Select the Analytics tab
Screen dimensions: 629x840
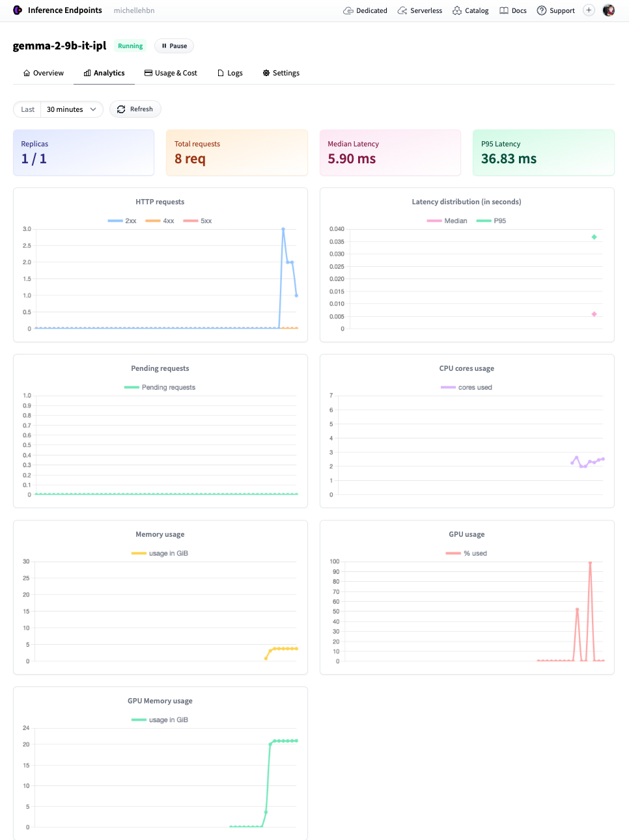104,73
